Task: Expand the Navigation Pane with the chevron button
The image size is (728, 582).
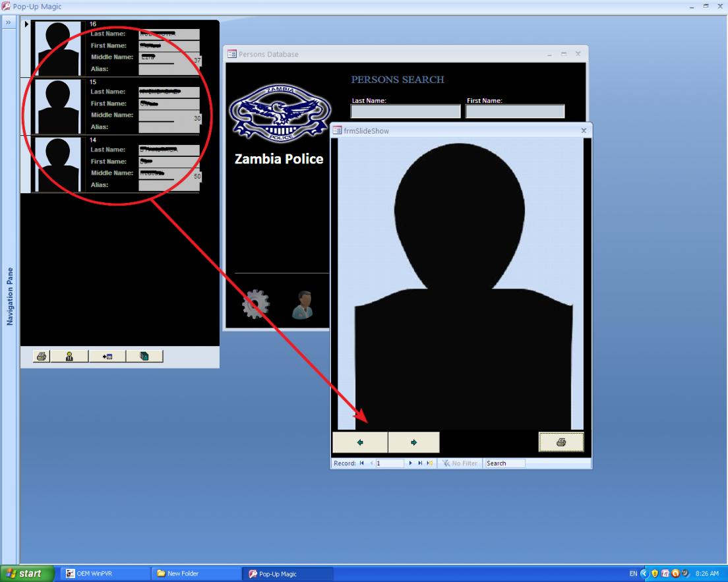Action: (x=9, y=22)
